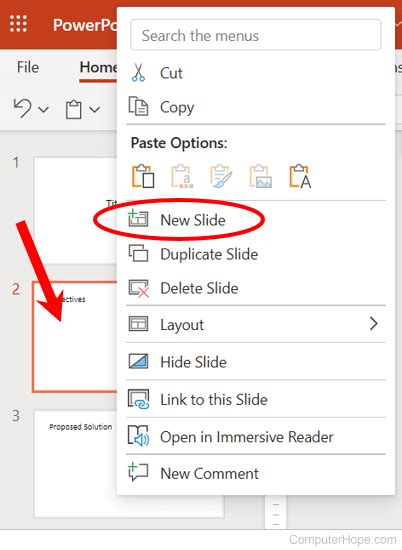Click the Search the menus field
Image resolution: width=402 pixels, height=550 pixels.
256,35
